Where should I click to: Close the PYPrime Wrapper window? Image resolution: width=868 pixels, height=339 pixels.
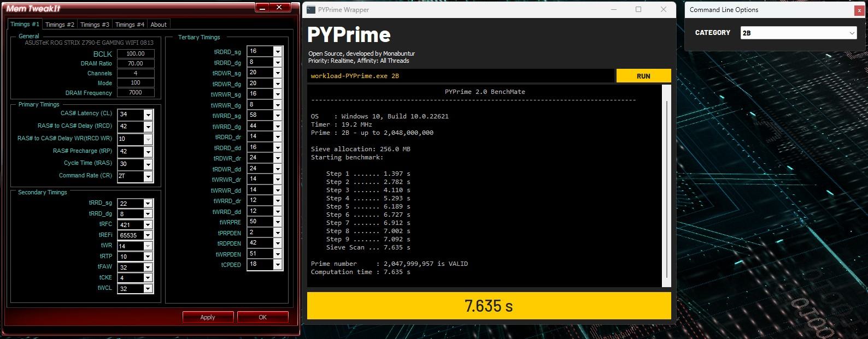coord(664,9)
